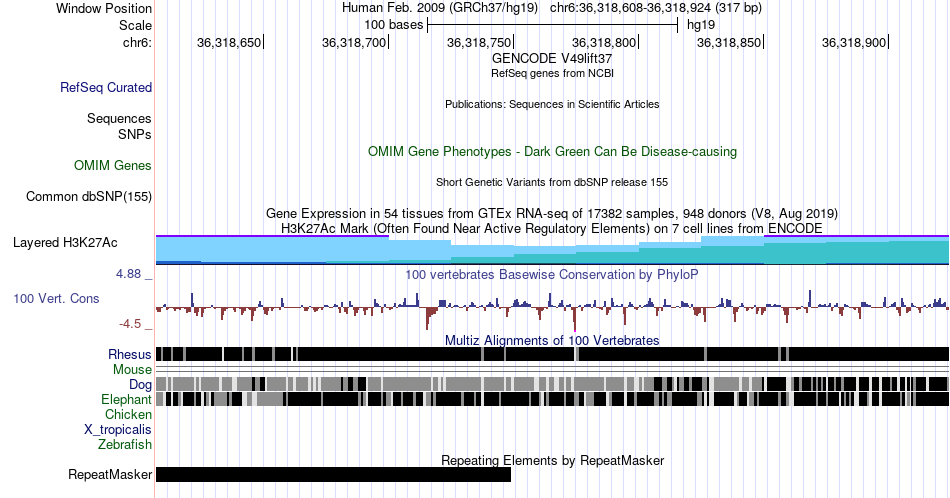Click the 'RefSeq genes from NCBI' title
Image resolution: width=950 pixels, height=498 pixels.
(x=552, y=73)
